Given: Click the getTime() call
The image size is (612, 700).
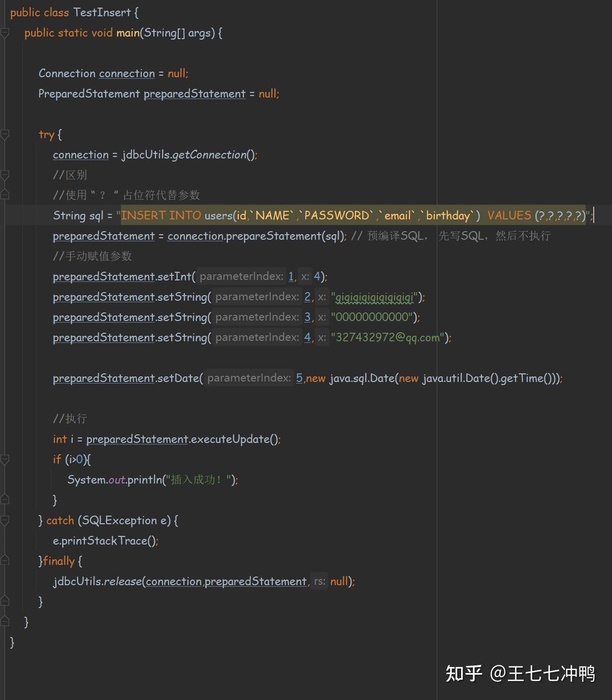Looking at the screenshot, I should click(x=526, y=378).
